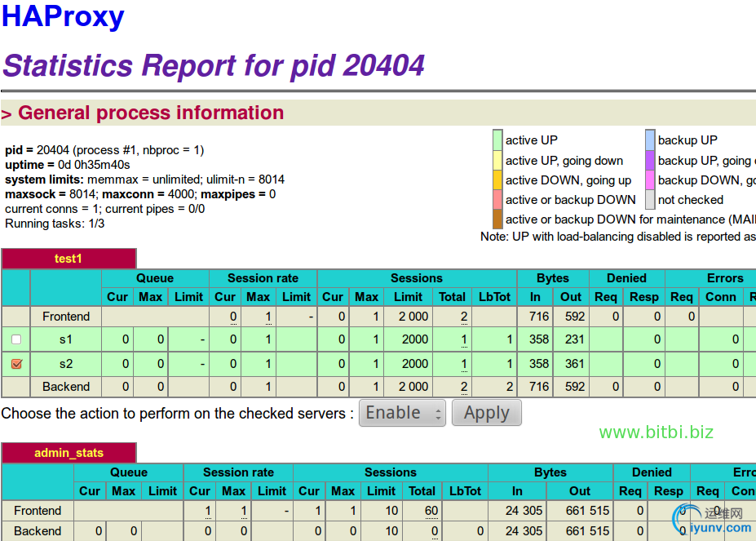Click admin_stats Frontend Bytes Out 661 515
This screenshot has width=756, height=541.
point(587,511)
